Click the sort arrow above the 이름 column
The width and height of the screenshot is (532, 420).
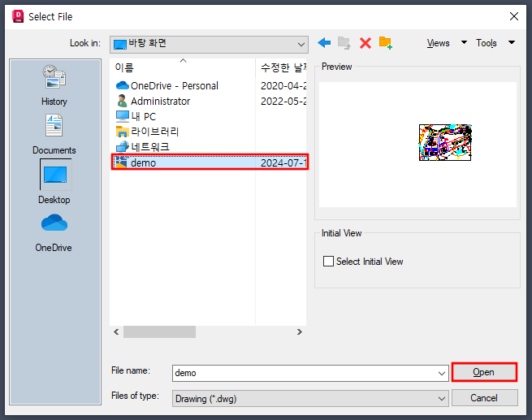tap(184, 61)
